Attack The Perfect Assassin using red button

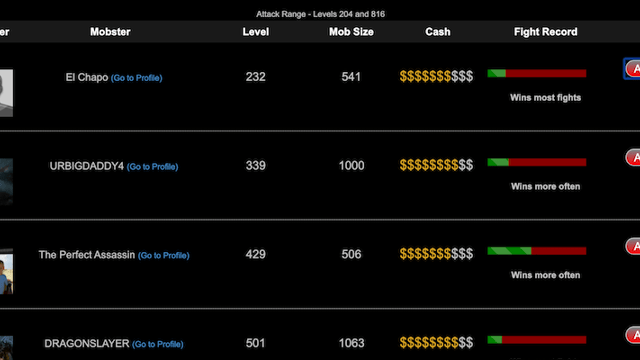pyautogui.click(x=633, y=246)
